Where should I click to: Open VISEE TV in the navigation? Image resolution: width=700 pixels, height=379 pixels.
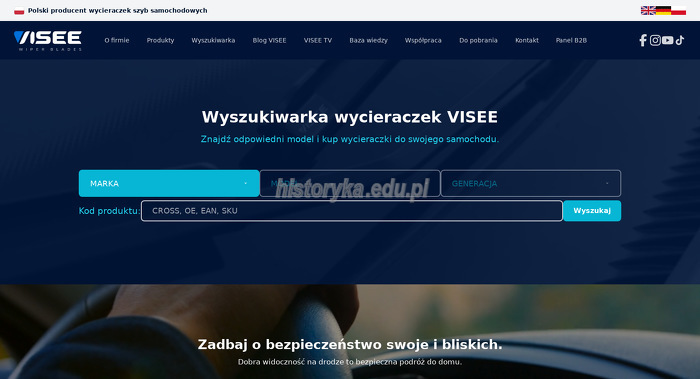(x=318, y=40)
